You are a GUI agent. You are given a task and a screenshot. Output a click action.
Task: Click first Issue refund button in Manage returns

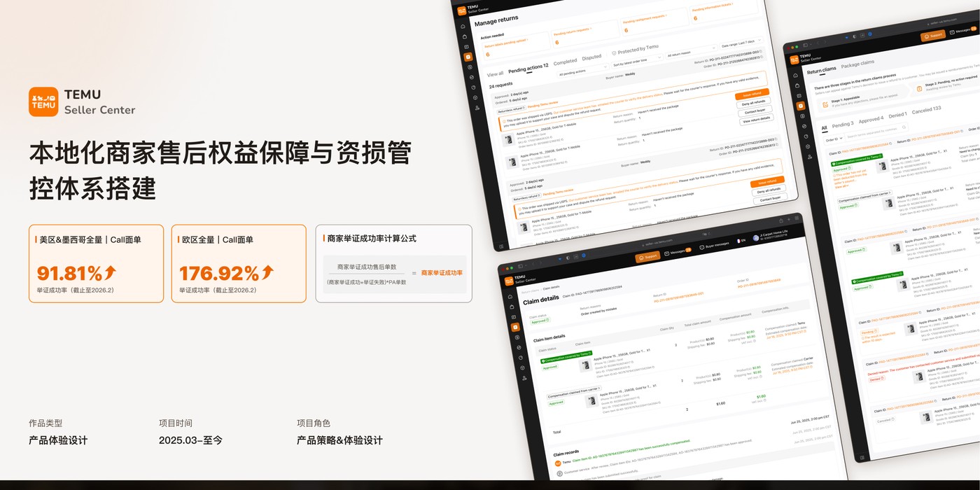pyautogui.click(x=752, y=93)
